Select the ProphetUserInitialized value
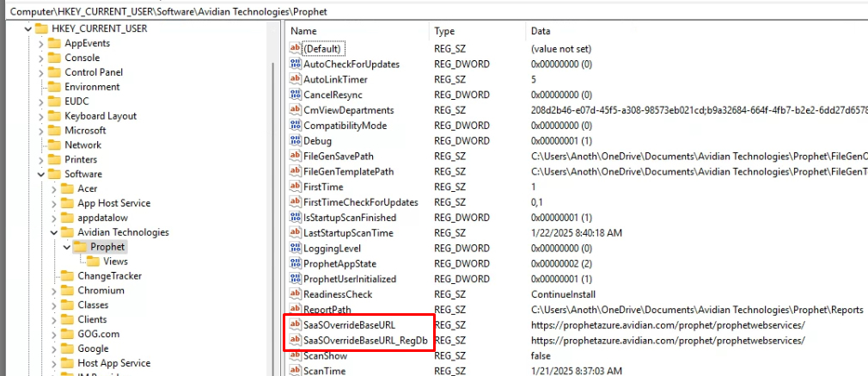The width and height of the screenshot is (868, 376). coord(350,279)
